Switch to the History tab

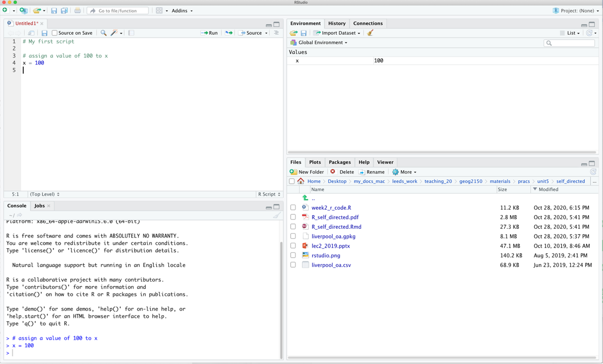tap(337, 23)
